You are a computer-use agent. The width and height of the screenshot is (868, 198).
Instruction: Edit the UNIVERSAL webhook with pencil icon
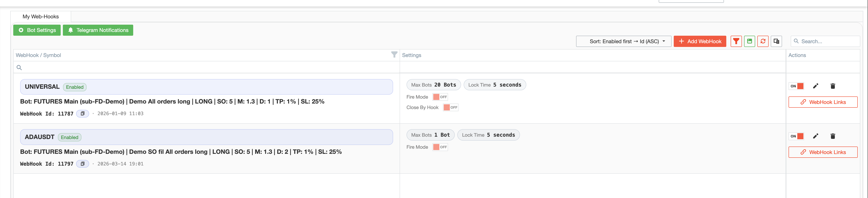(x=815, y=86)
